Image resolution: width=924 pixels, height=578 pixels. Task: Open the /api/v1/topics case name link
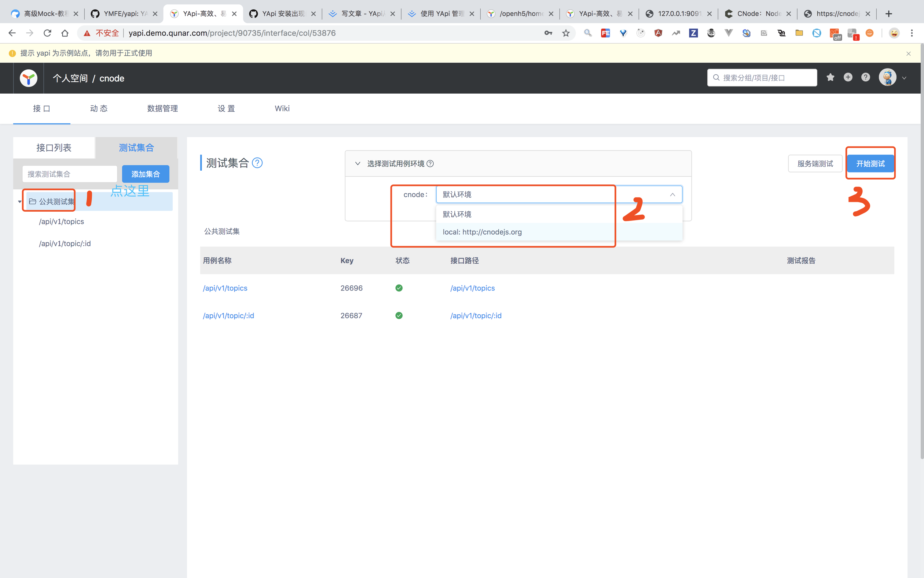click(x=225, y=288)
